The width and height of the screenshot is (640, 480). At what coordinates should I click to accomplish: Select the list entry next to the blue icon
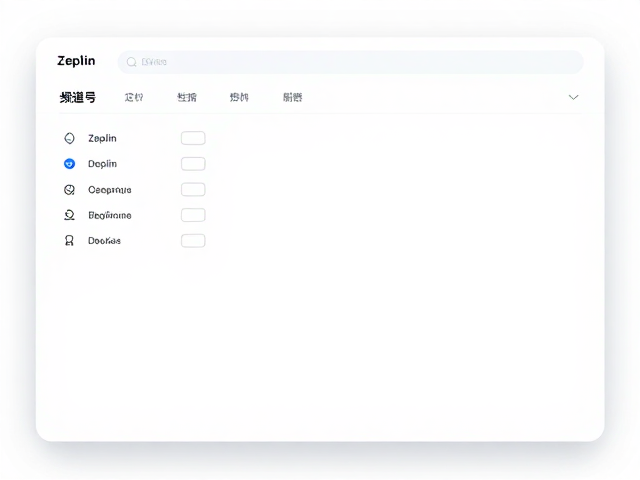(102, 164)
